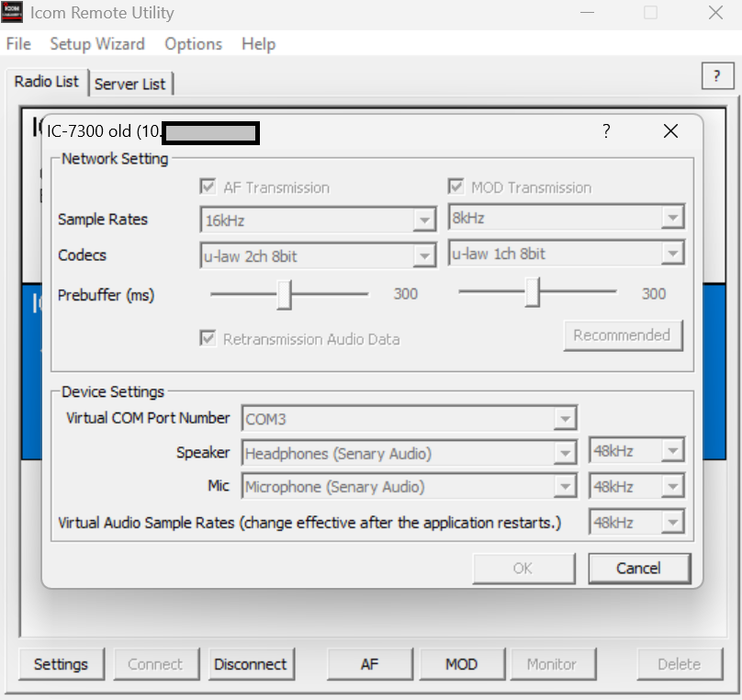Click the Recommended button
Screen dimensions: 742x700
coord(623,335)
